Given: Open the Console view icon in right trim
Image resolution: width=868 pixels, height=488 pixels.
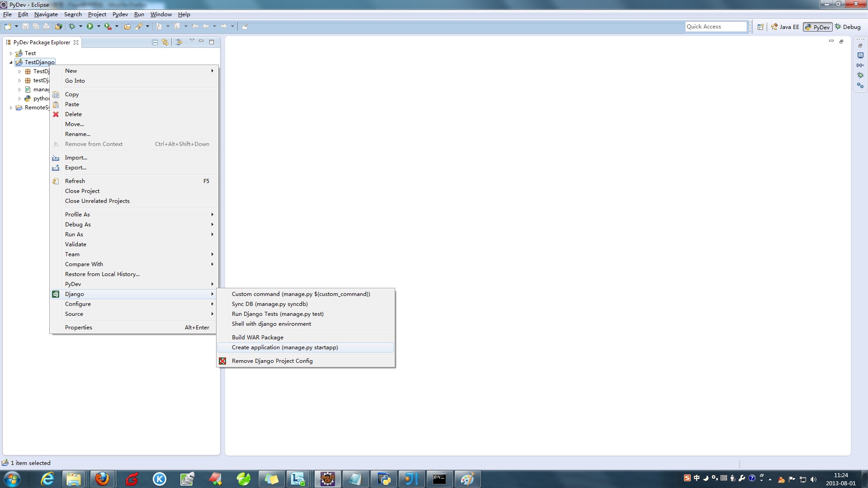Looking at the screenshot, I should coord(860,55).
